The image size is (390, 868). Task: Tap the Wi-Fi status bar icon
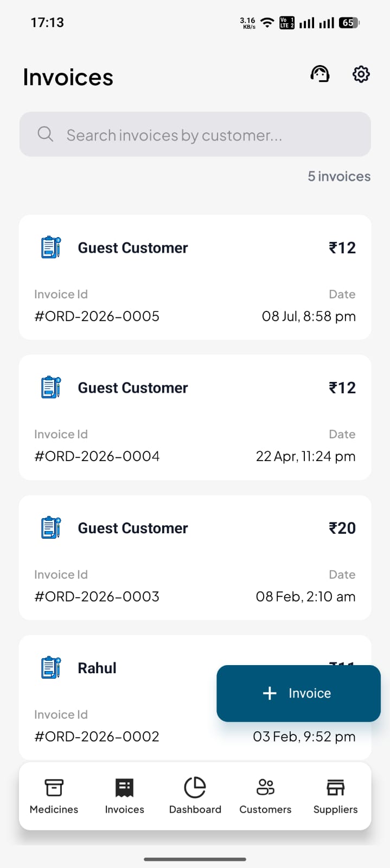267,23
